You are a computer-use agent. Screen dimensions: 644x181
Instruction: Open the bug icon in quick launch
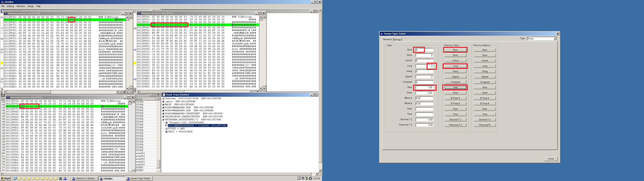coord(61,178)
